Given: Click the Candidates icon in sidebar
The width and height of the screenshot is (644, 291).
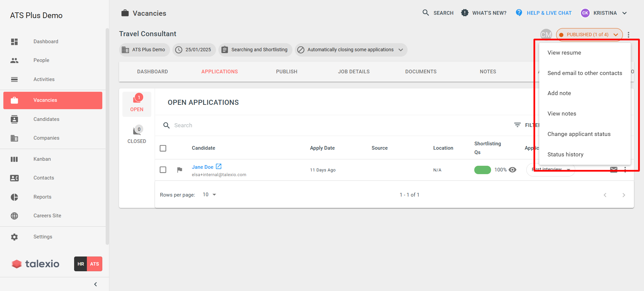Looking at the screenshot, I should point(14,119).
